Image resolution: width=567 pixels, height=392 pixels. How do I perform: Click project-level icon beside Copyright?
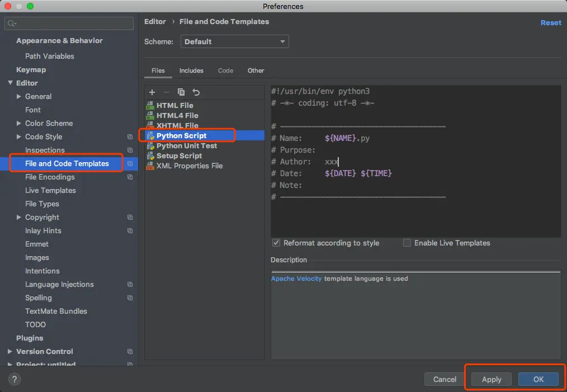(130, 218)
